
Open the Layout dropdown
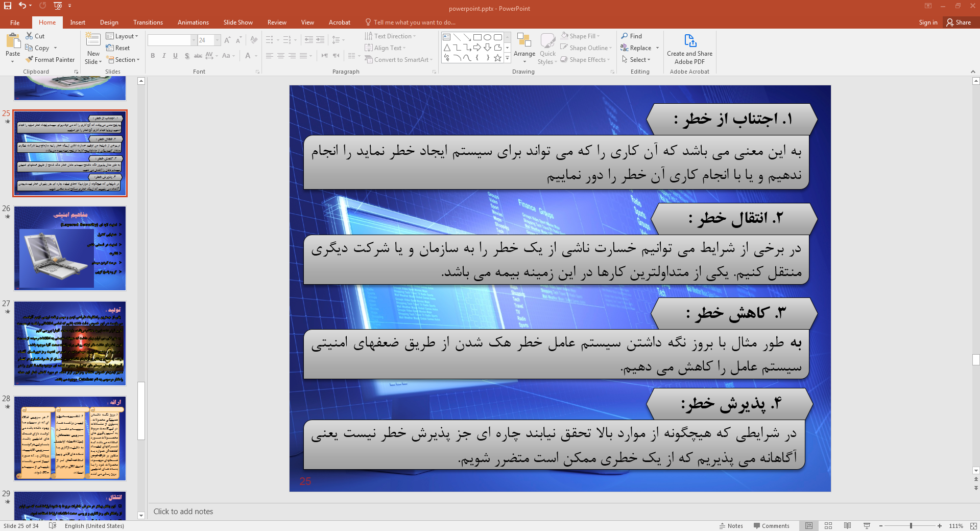[122, 36]
